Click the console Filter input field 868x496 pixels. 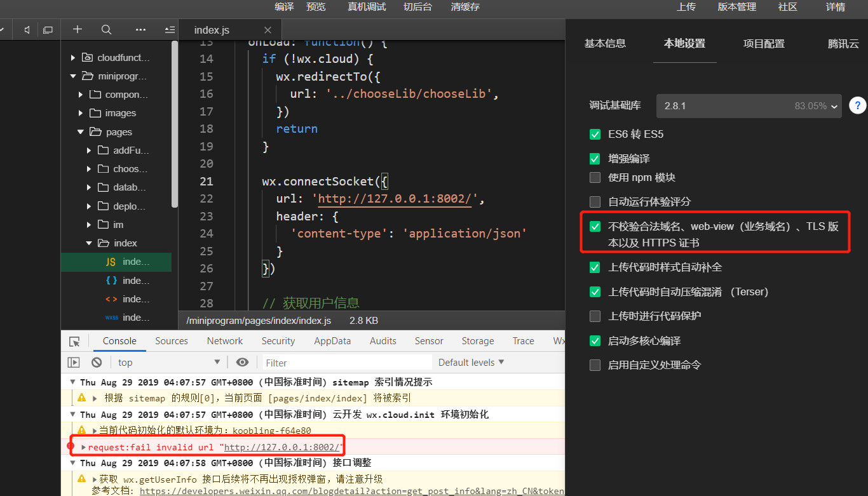click(347, 363)
